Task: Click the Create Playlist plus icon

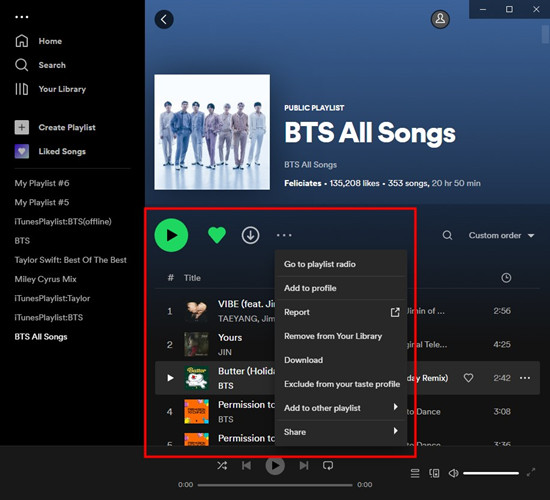Action: [22, 127]
